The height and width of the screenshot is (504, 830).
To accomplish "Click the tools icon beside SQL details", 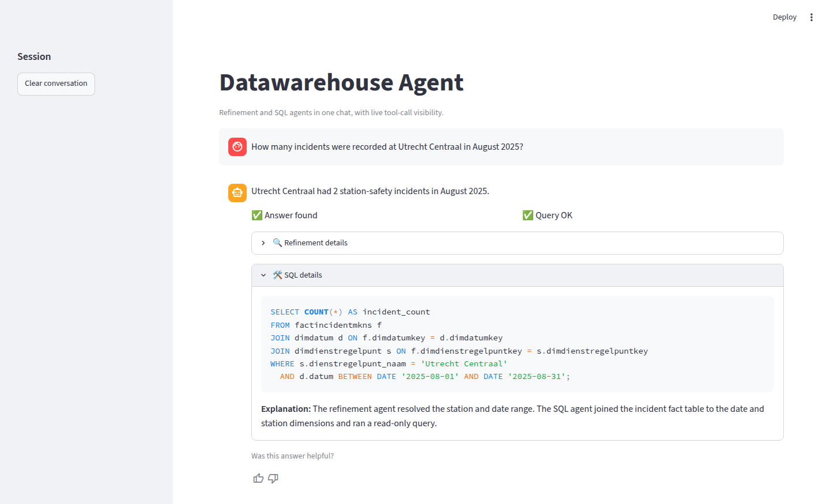I will [x=277, y=275].
